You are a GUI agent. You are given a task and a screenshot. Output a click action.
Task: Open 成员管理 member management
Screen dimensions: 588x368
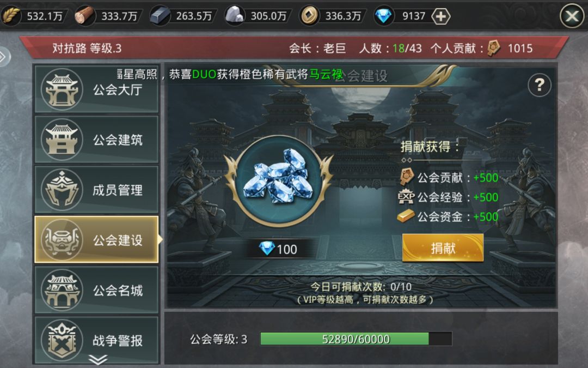pos(96,190)
